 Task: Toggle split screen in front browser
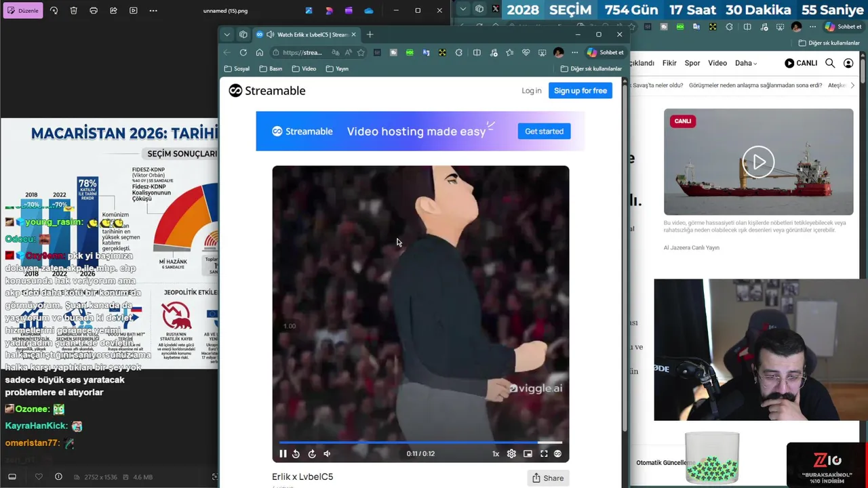477,53
